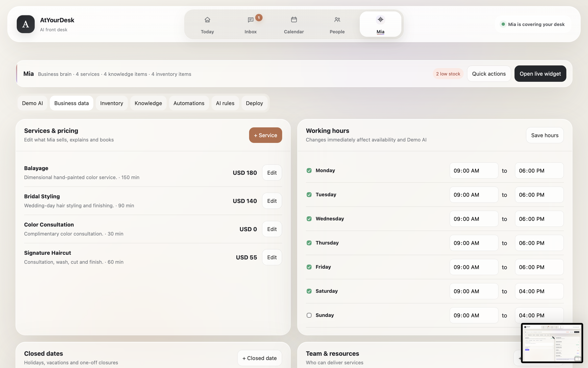Click Monday closing time field
The image size is (588, 368).
[x=539, y=170]
